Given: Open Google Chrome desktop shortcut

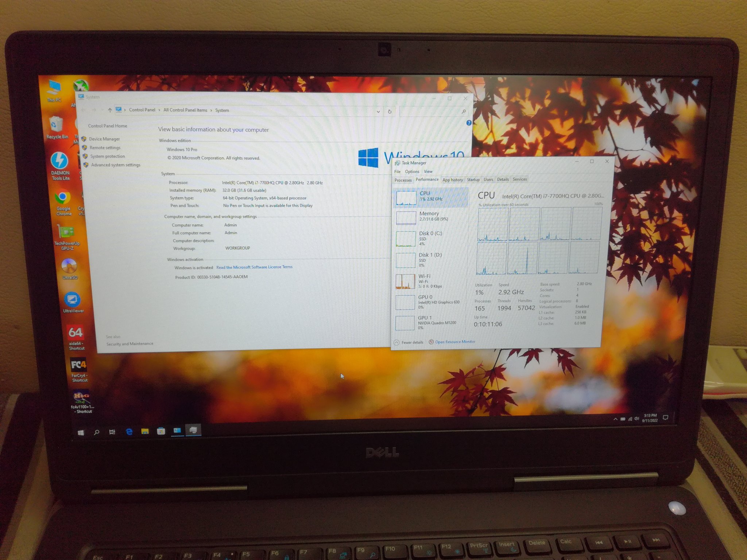Looking at the screenshot, I should coord(63,198).
